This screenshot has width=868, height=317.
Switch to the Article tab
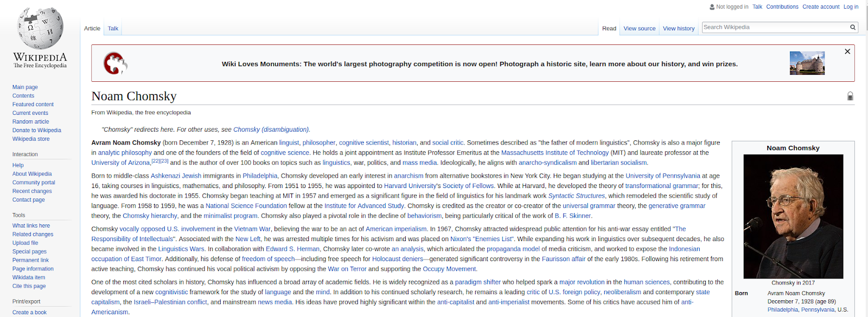(x=92, y=28)
